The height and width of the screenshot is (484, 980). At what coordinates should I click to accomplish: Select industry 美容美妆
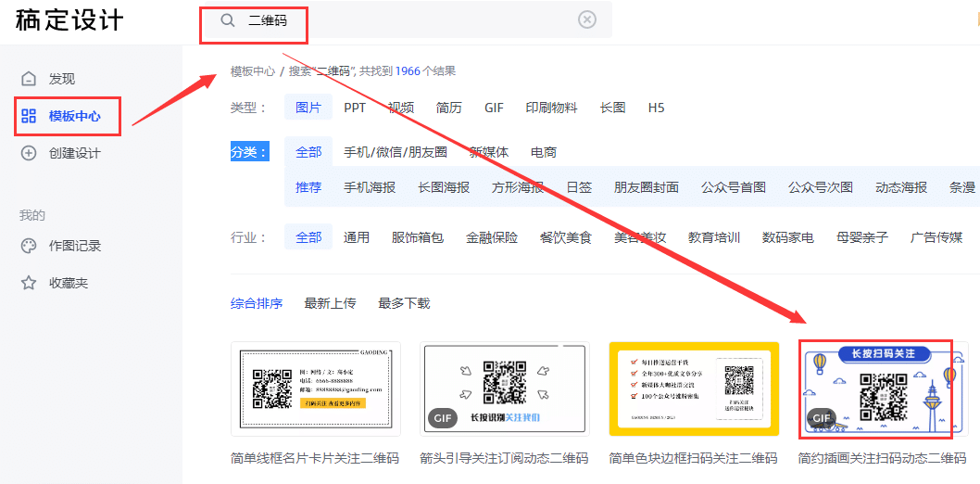pos(640,237)
